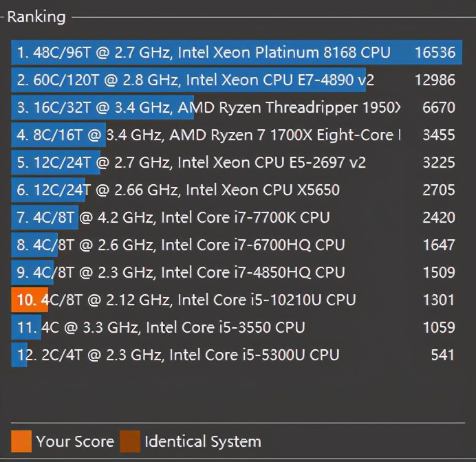Select the Xeon Platinum 8168 ranking row
Image resolution: width=476 pixels, height=462 pixels.
[x=204, y=53]
